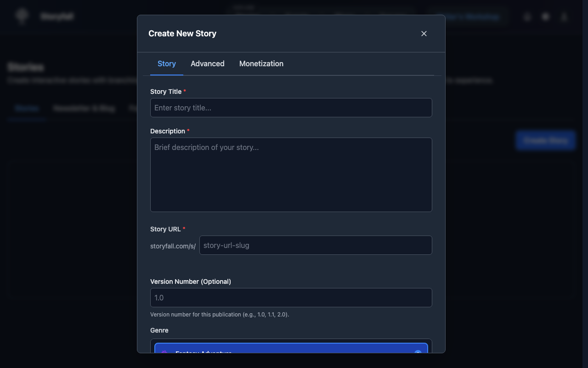Click the Storyfall logo icon
This screenshot has height=368, width=588.
22,16
